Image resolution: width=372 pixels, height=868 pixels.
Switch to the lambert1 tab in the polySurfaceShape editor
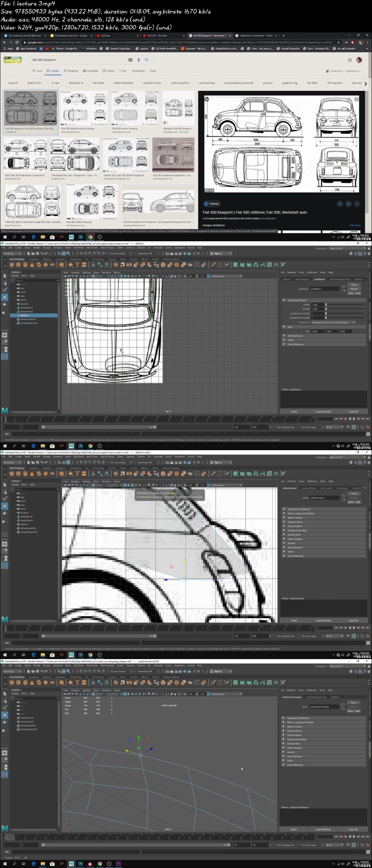pyautogui.click(x=335, y=697)
